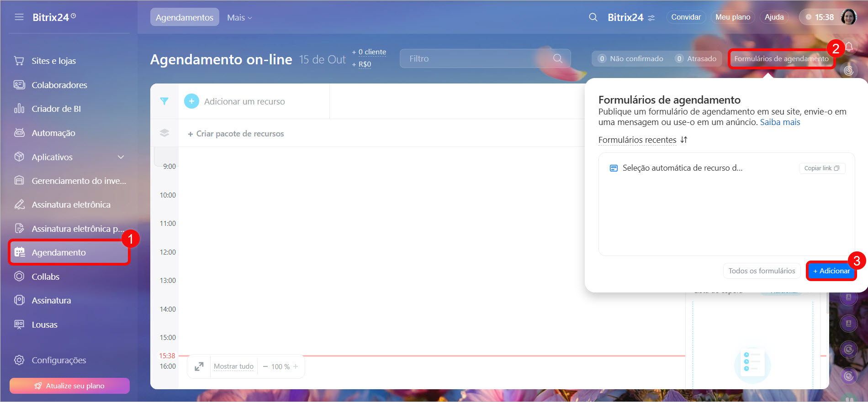Expand the Aplicativos submenu chevron
The image size is (868, 402).
coord(121,157)
